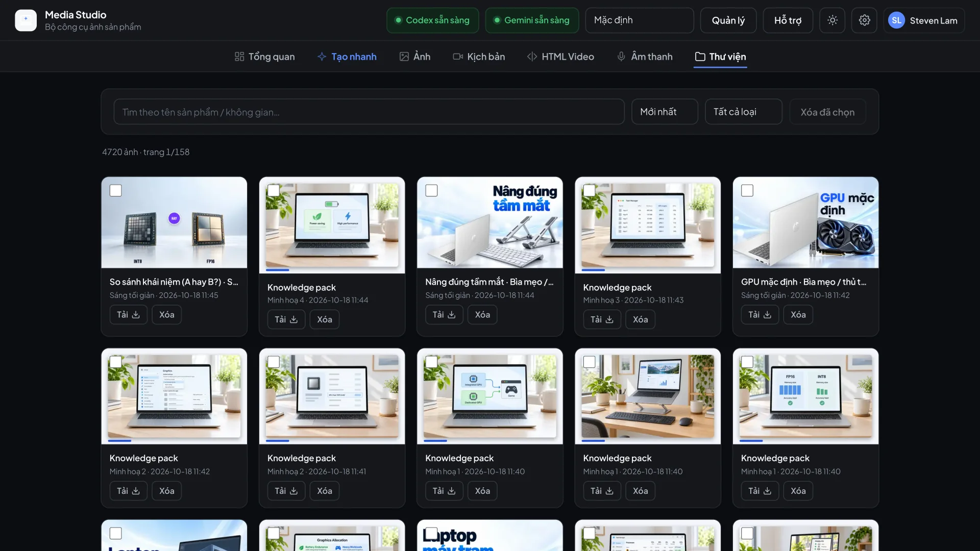The image size is (980, 551).
Task: Focus the product name search field
Action: click(369, 112)
